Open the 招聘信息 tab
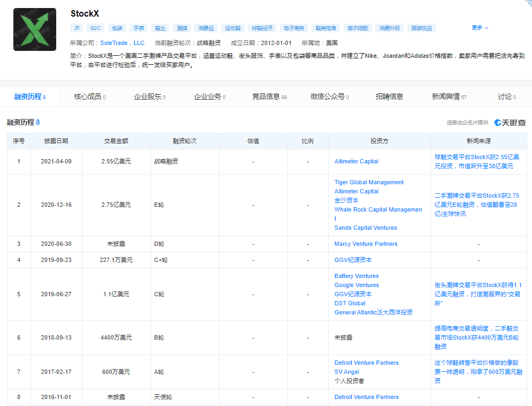 pyautogui.click(x=389, y=97)
